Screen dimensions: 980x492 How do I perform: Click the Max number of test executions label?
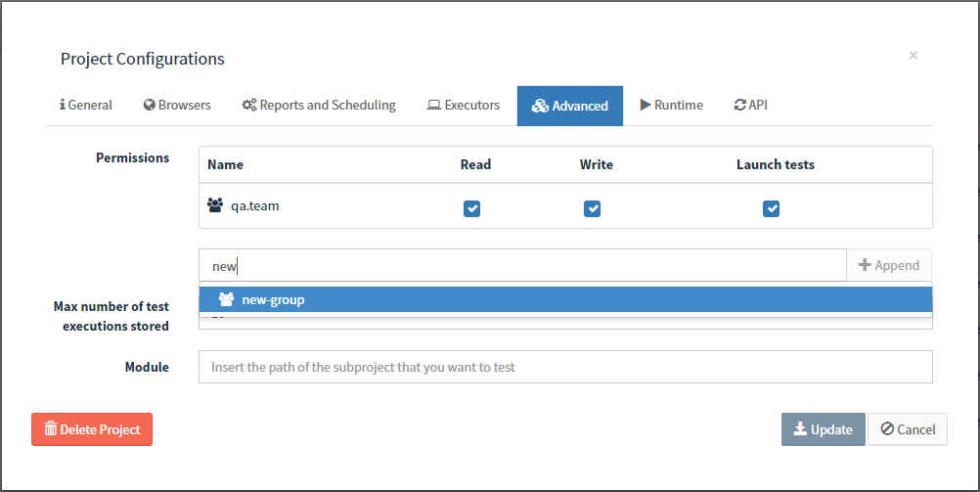111,316
